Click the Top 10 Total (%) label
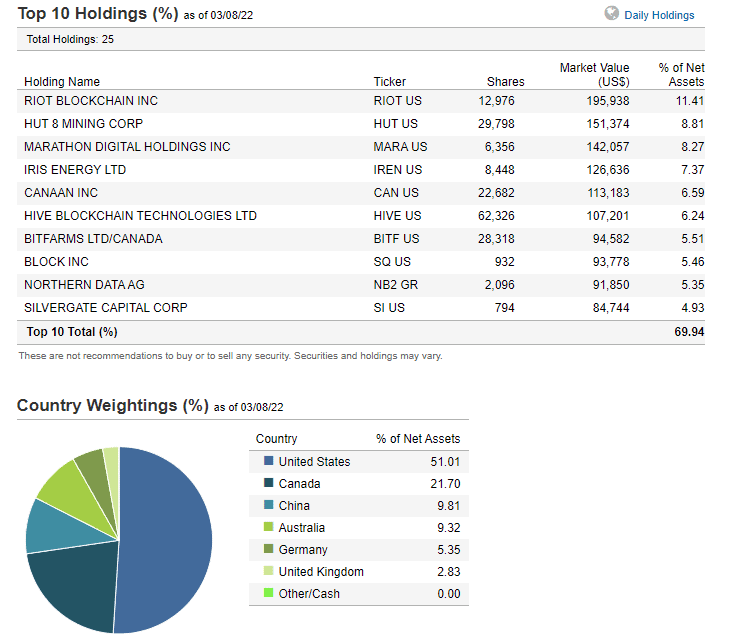This screenshot has width=743, height=638. pos(72,332)
